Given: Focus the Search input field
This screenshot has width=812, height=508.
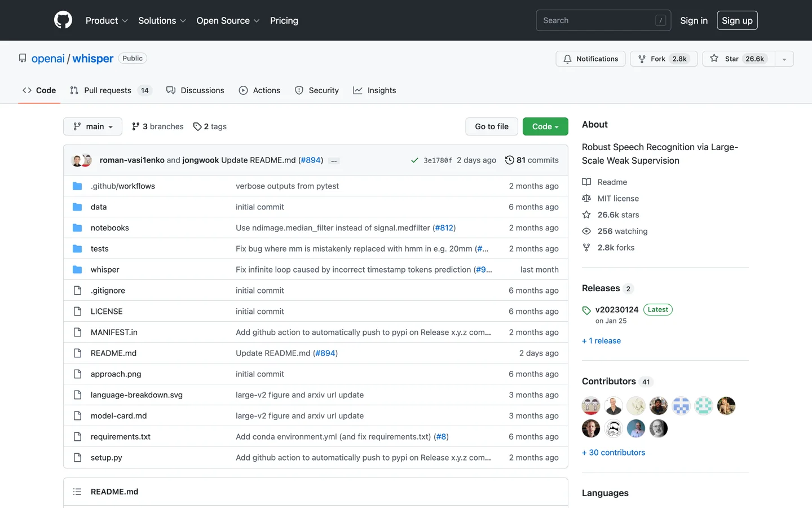Looking at the screenshot, I should point(603,20).
